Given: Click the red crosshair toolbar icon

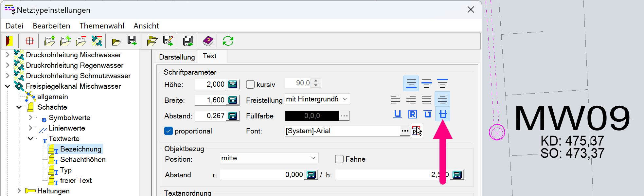Looking at the screenshot, I should [x=30, y=41].
